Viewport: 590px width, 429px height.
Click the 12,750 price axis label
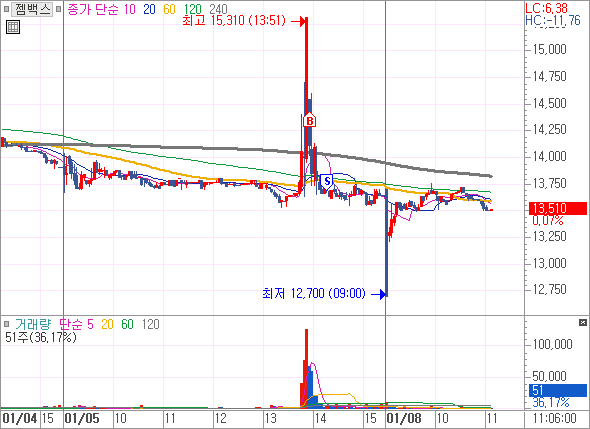550,289
